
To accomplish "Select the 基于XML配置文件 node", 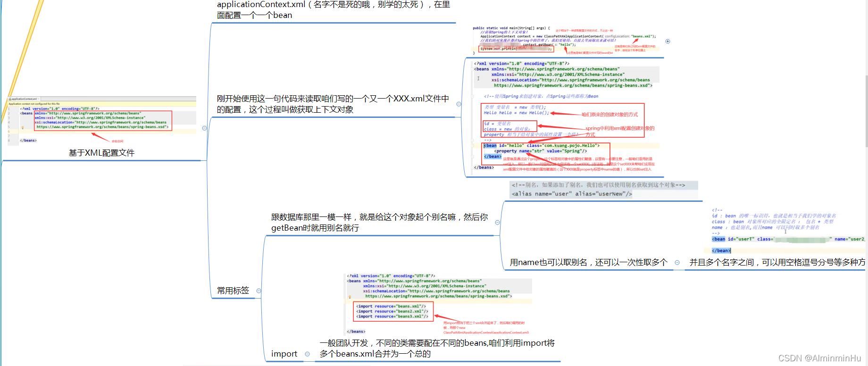I will [x=101, y=153].
